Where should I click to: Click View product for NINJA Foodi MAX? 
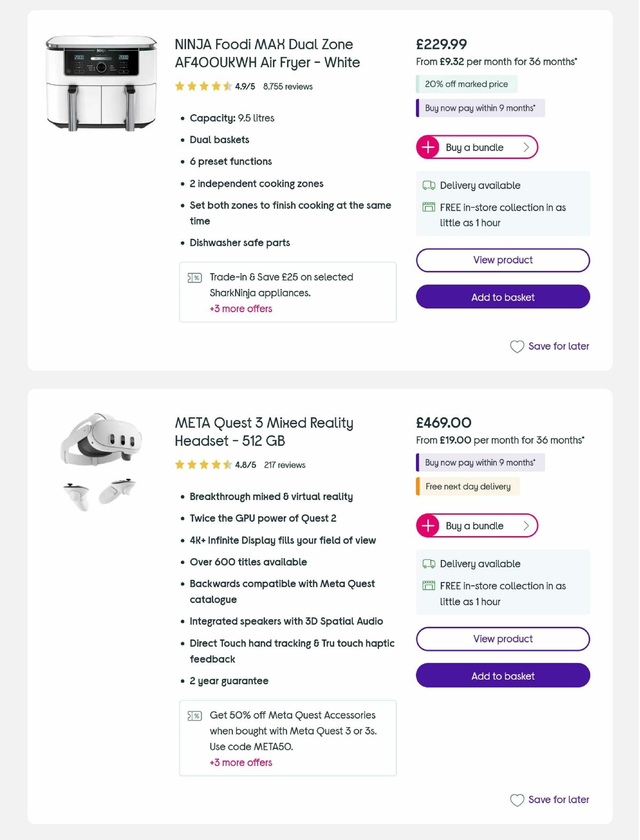pyautogui.click(x=502, y=260)
